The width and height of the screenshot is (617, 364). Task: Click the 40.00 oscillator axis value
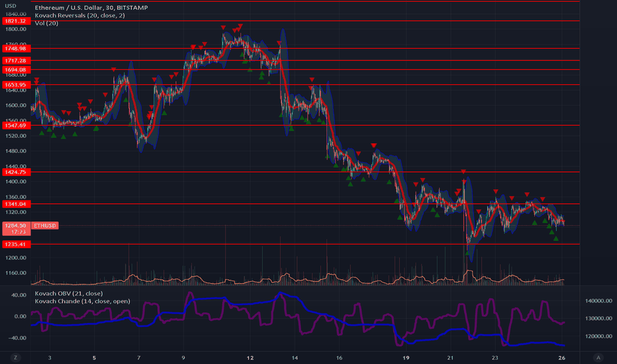(19, 295)
